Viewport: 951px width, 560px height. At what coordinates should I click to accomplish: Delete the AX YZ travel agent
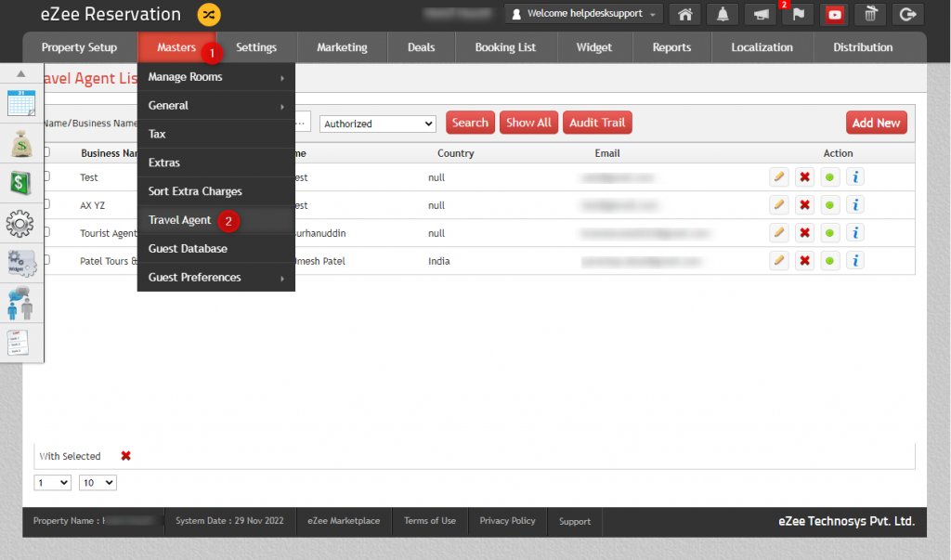pyautogui.click(x=804, y=205)
